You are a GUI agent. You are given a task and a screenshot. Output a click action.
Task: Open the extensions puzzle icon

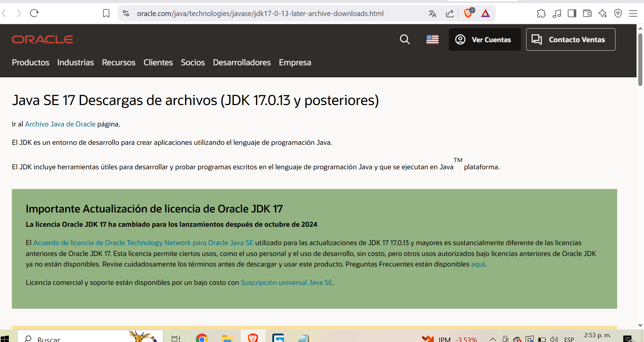pos(541,14)
